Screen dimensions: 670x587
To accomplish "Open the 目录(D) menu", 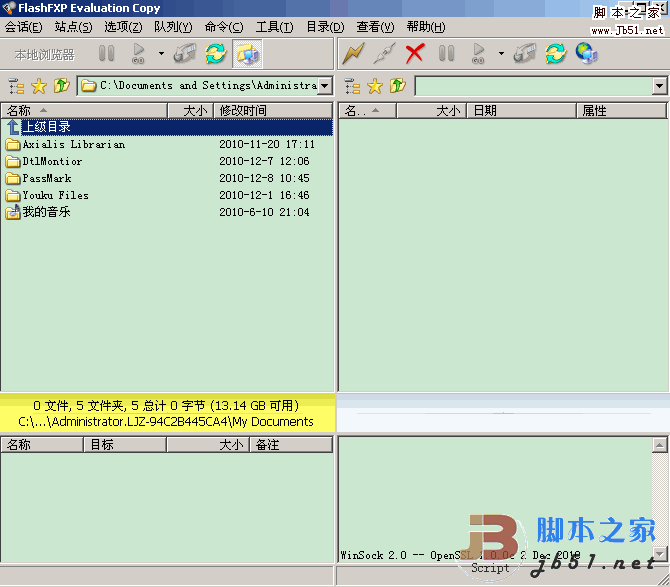I will tap(325, 27).
